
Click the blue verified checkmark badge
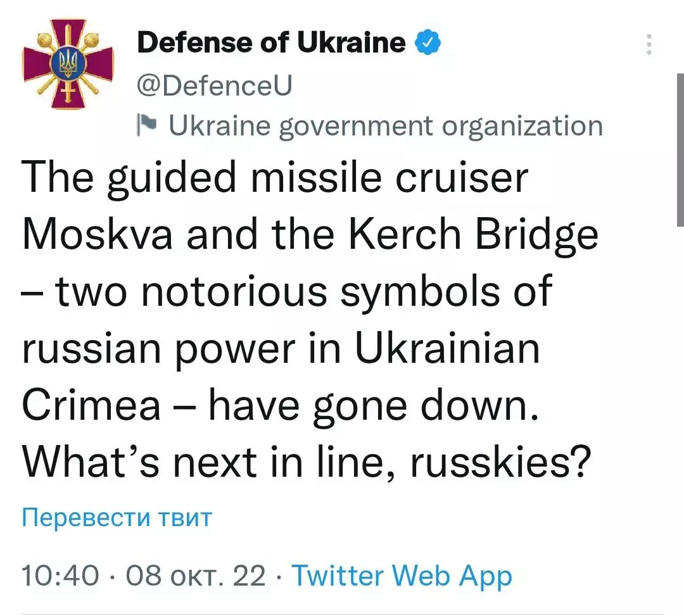coord(427,42)
